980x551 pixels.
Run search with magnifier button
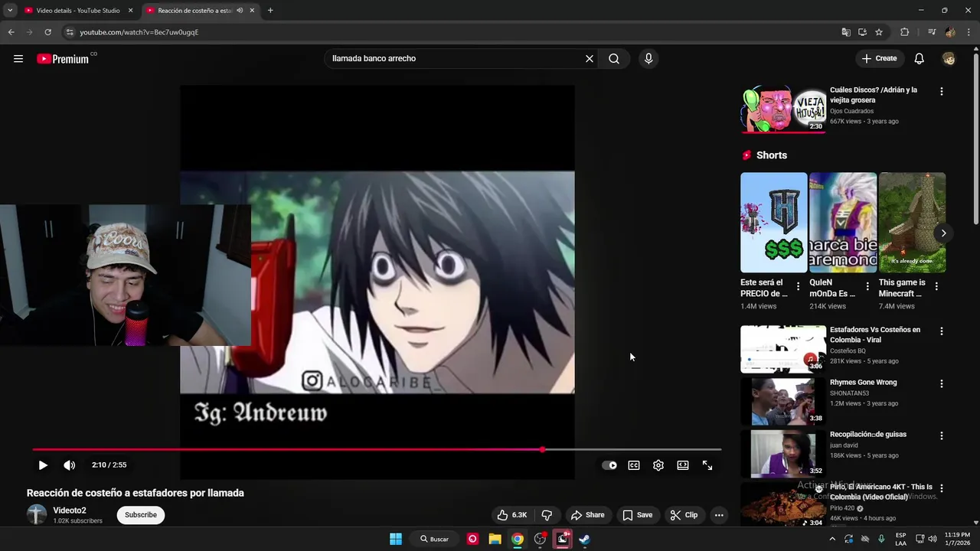click(614, 59)
